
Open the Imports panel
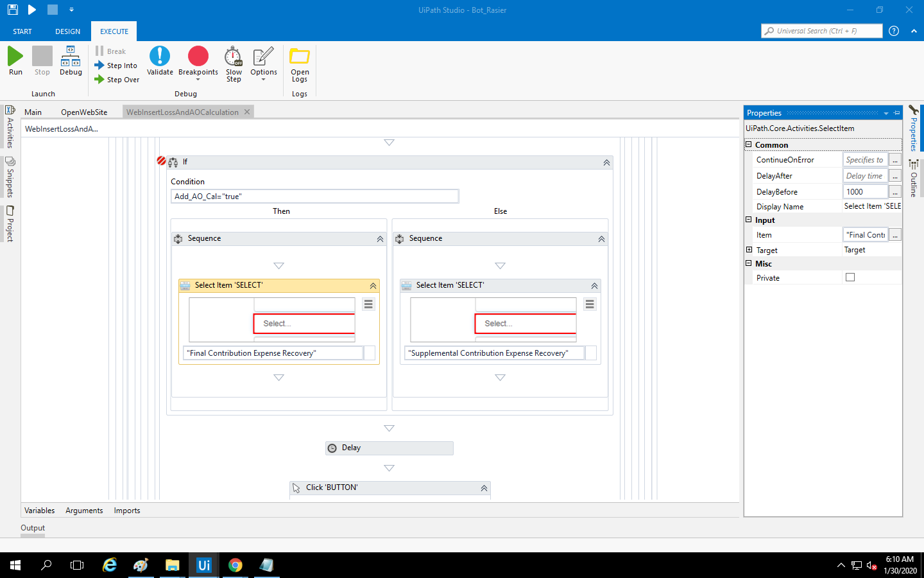pyautogui.click(x=127, y=511)
